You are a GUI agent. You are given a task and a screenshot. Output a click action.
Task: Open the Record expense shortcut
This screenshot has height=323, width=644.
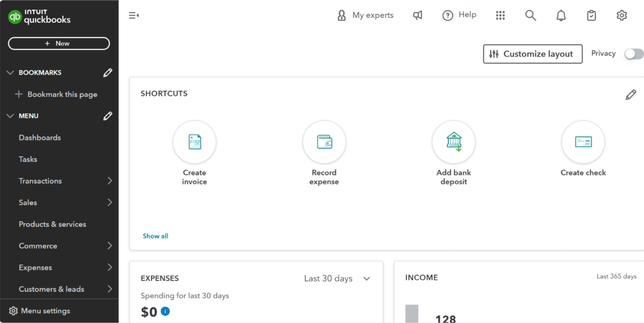point(324,142)
